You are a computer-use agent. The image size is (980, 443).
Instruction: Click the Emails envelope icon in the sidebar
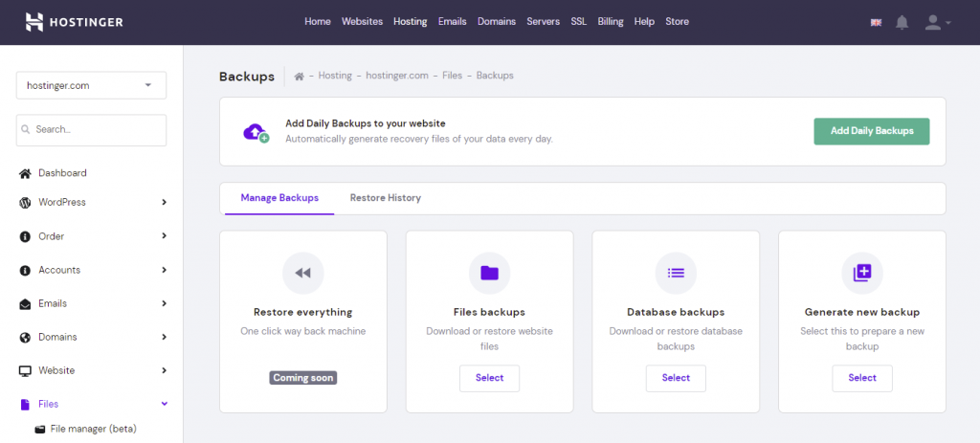pyautogui.click(x=25, y=303)
